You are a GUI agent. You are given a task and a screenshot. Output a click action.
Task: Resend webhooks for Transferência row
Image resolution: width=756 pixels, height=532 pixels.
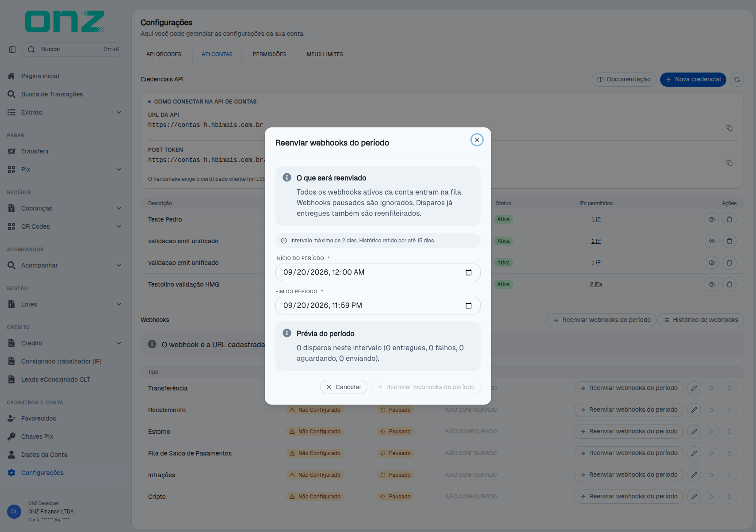point(628,388)
